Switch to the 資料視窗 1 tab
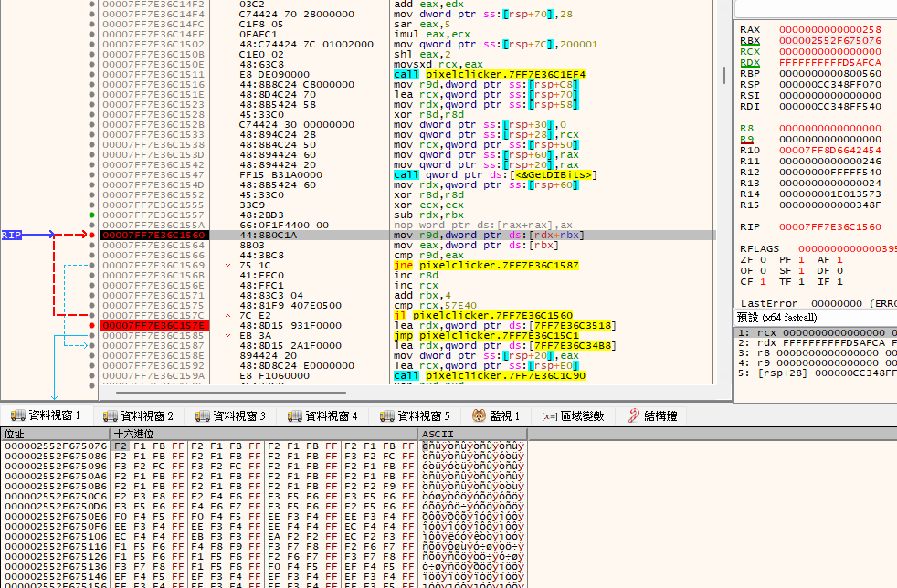This screenshot has width=897, height=588. pyautogui.click(x=46, y=415)
